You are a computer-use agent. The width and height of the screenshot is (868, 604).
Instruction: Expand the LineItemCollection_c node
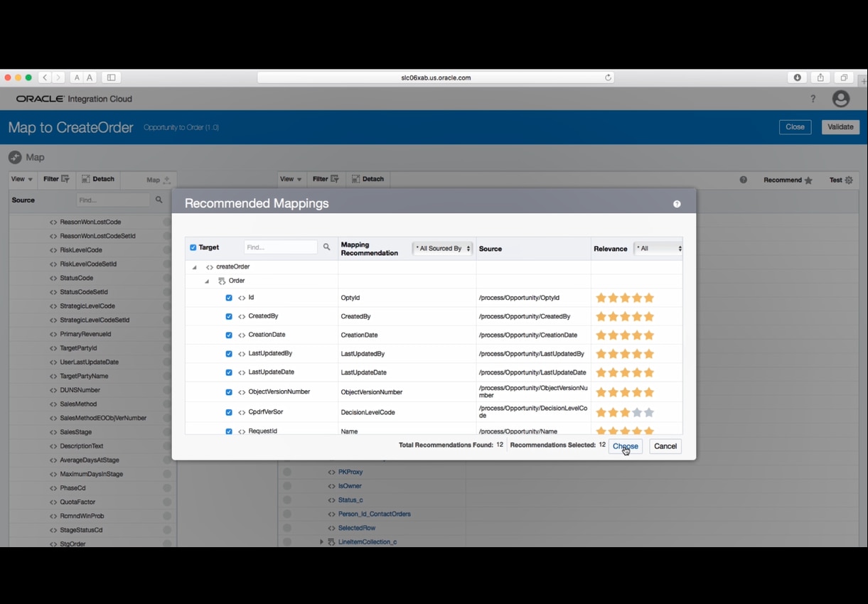tap(321, 542)
